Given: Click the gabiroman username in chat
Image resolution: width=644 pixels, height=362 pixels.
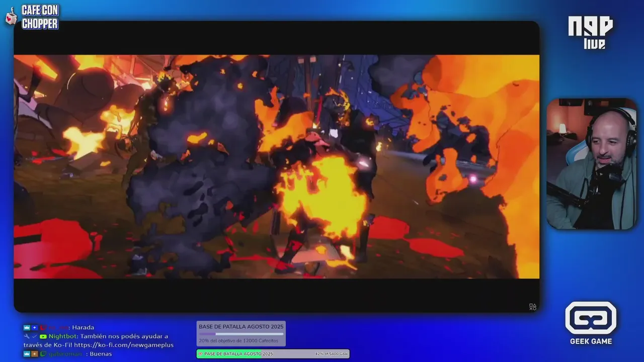Looking at the screenshot, I should (x=65, y=354).
